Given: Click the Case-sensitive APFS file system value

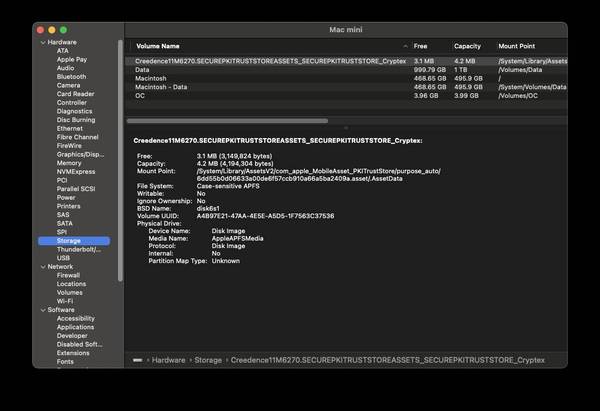Looking at the screenshot, I should tap(228, 186).
